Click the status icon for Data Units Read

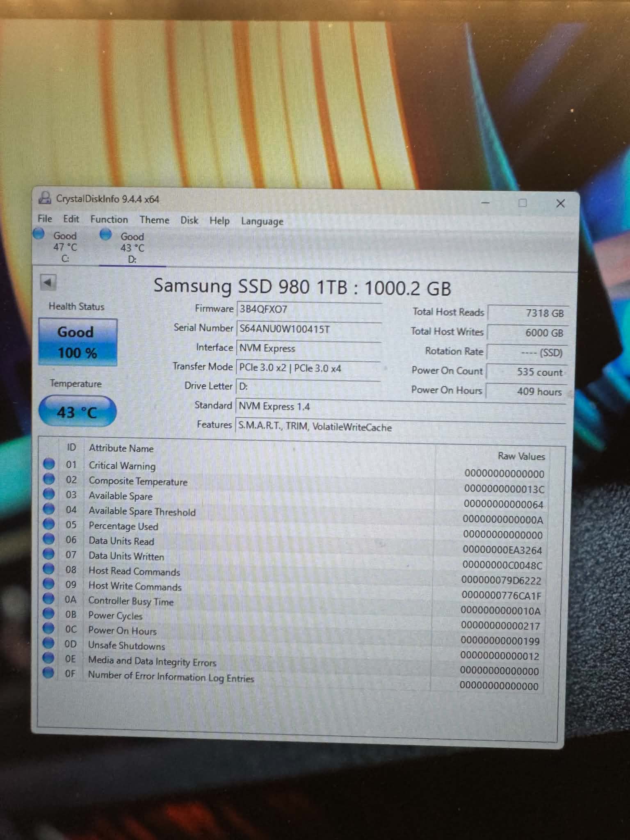49,539
